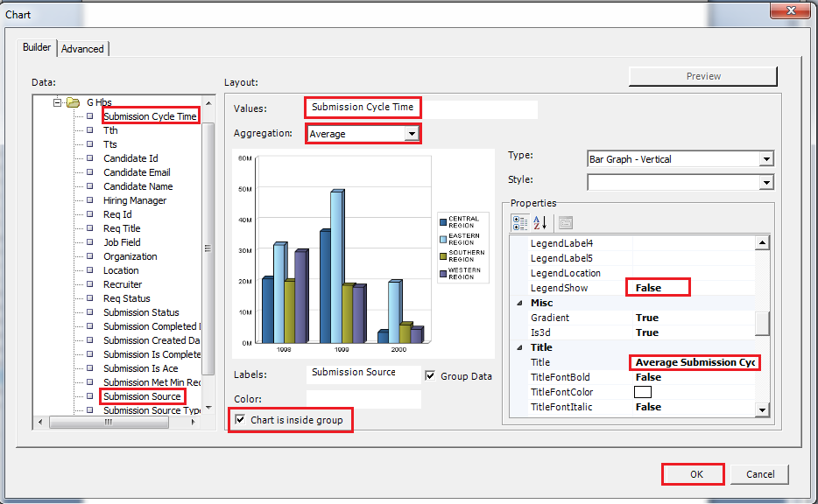
Task: Select Hiring Manager field
Action: coord(135,200)
